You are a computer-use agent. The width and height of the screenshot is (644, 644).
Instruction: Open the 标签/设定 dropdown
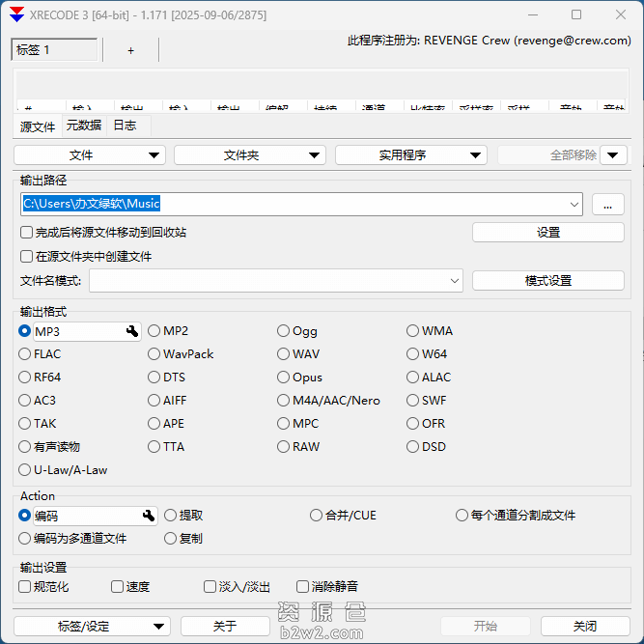[93, 627]
